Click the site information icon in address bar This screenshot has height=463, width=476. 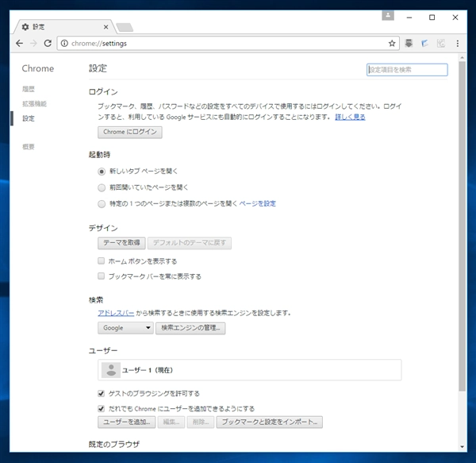64,44
